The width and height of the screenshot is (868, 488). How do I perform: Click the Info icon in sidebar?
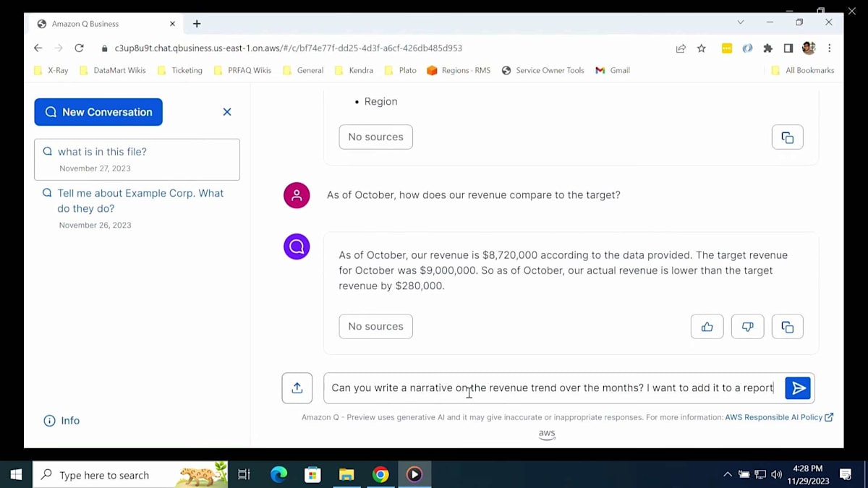coord(49,421)
